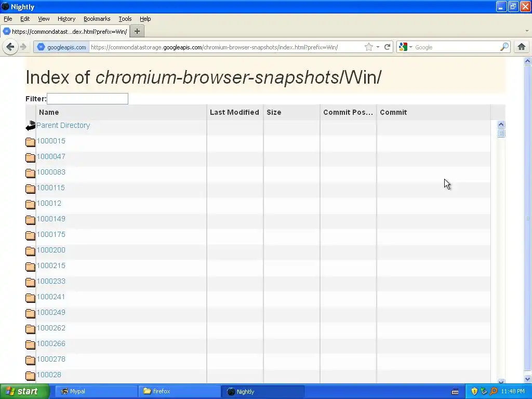Open the Edit menu

pyautogui.click(x=25, y=19)
